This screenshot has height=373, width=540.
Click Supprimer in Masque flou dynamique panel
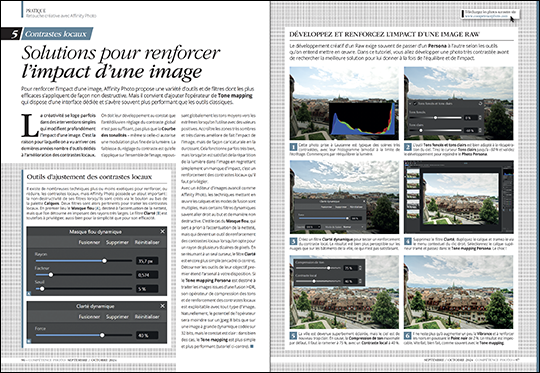[x=117, y=242]
